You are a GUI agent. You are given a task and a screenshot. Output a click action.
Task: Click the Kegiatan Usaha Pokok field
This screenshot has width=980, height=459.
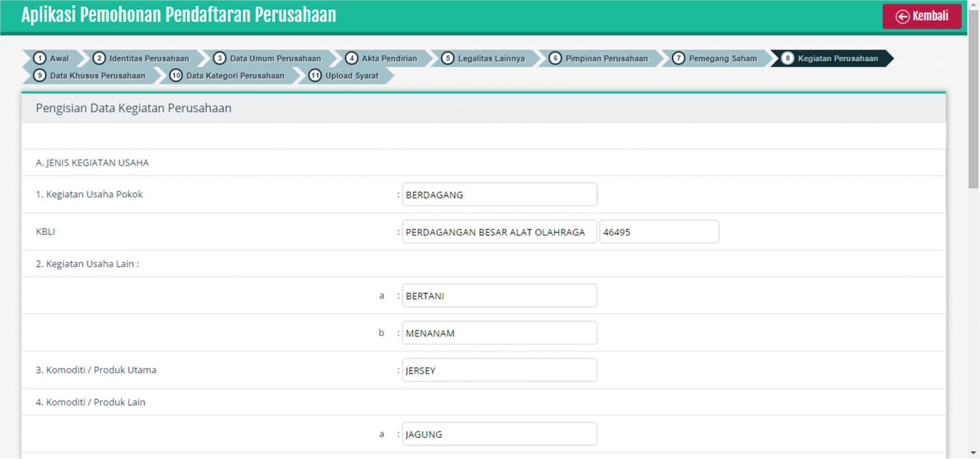pos(499,195)
